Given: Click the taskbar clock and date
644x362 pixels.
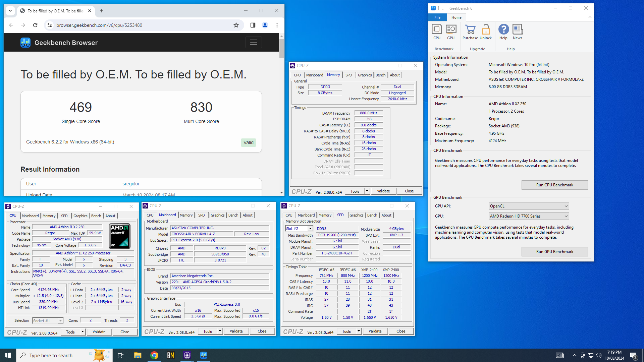Looking at the screenshot, I should click(x=614, y=355).
